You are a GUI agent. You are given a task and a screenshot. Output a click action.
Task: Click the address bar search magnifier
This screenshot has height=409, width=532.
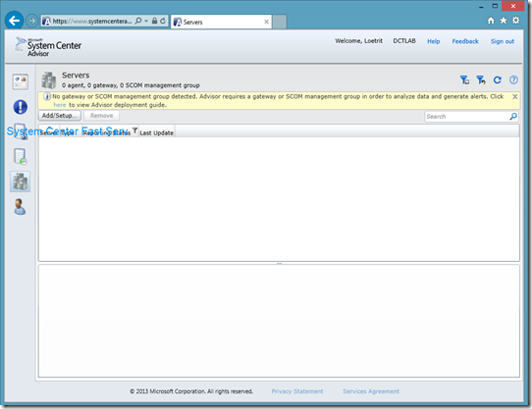(138, 21)
